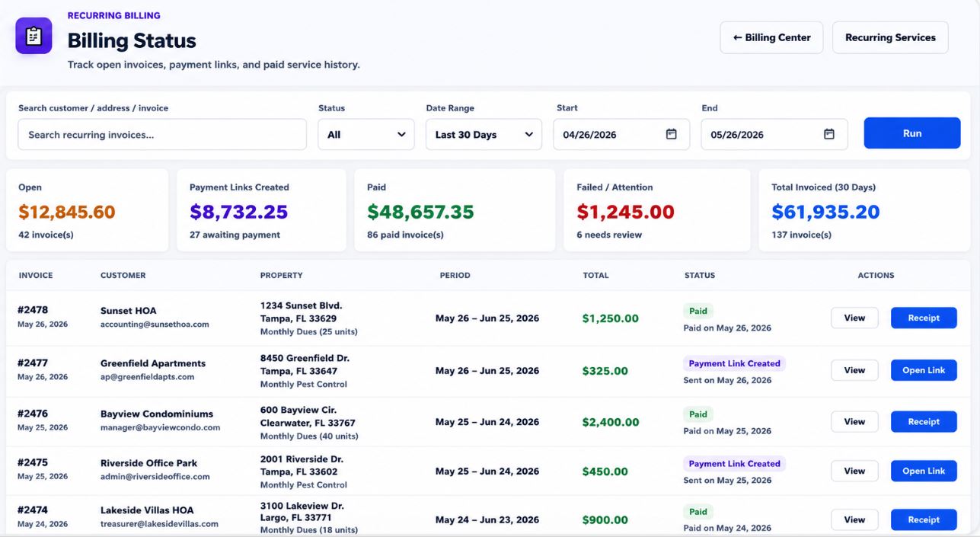Click the End date field 05/26/2026
The image size is (980, 537).
(774, 135)
